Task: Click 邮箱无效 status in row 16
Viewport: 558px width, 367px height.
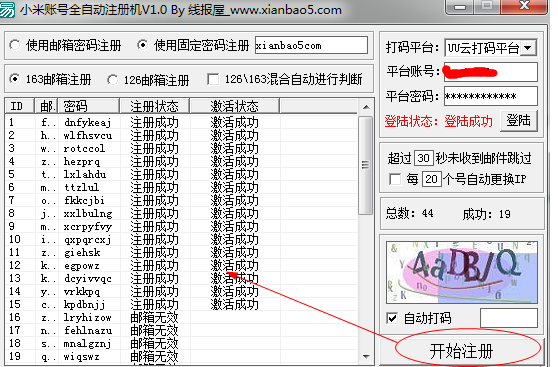Action: click(154, 318)
